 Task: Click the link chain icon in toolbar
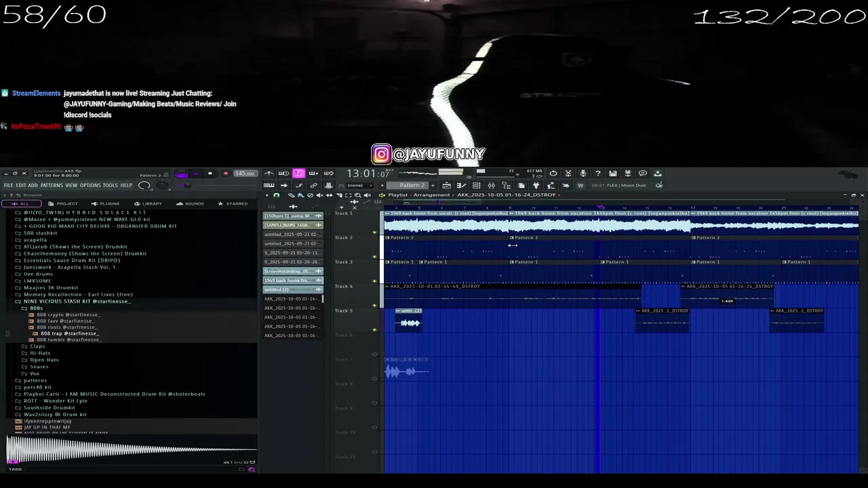[313, 185]
